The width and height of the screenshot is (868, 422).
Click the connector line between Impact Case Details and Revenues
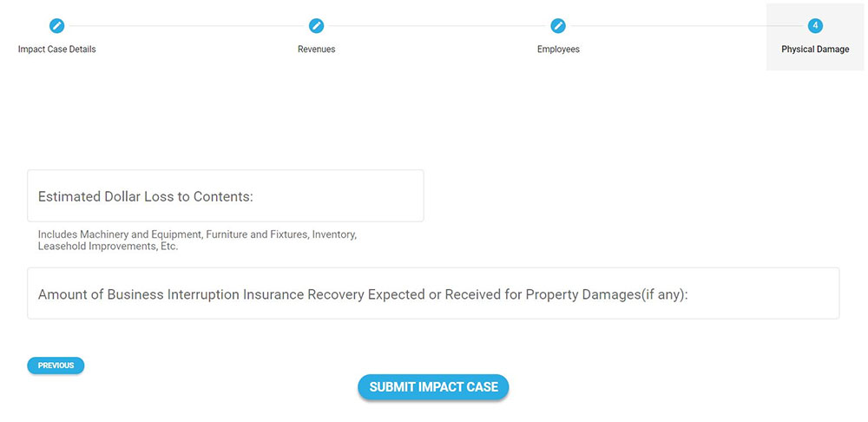pos(186,26)
